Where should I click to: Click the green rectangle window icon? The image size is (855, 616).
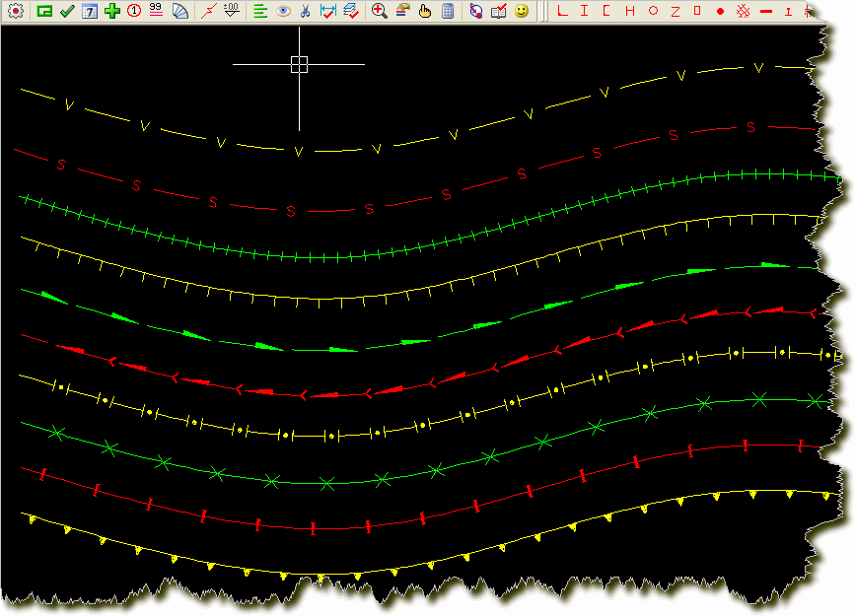[44, 11]
